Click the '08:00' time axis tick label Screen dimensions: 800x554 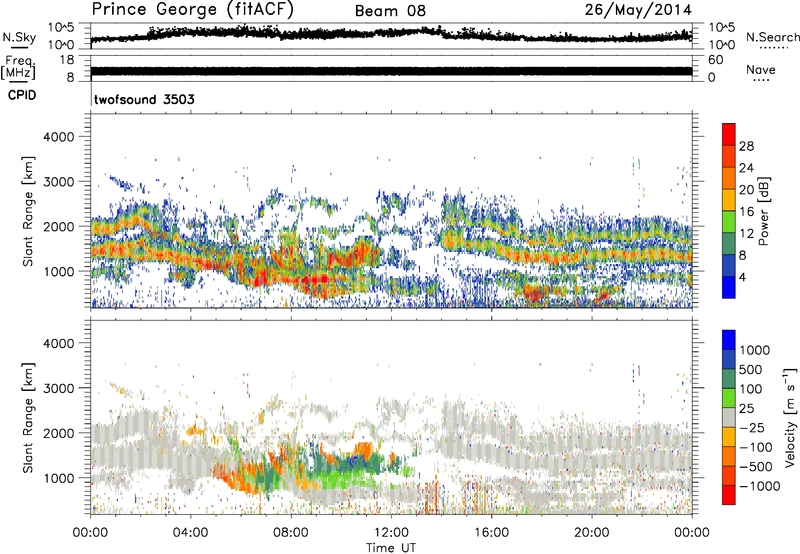(x=291, y=533)
